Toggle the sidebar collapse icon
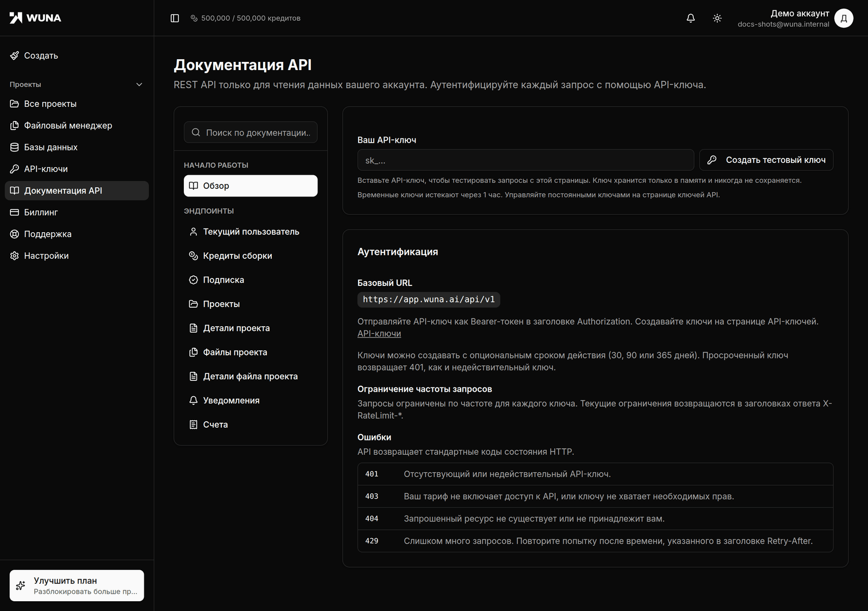This screenshot has width=868, height=611. click(175, 18)
